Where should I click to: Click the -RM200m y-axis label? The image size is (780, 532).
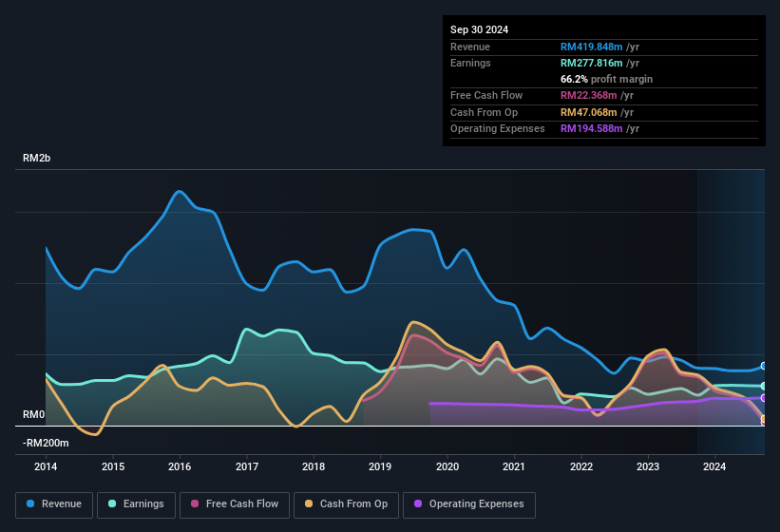[x=46, y=443]
